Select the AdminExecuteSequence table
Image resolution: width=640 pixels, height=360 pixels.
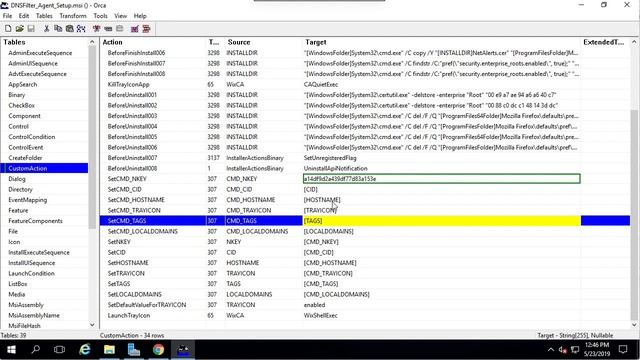[40, 53]
